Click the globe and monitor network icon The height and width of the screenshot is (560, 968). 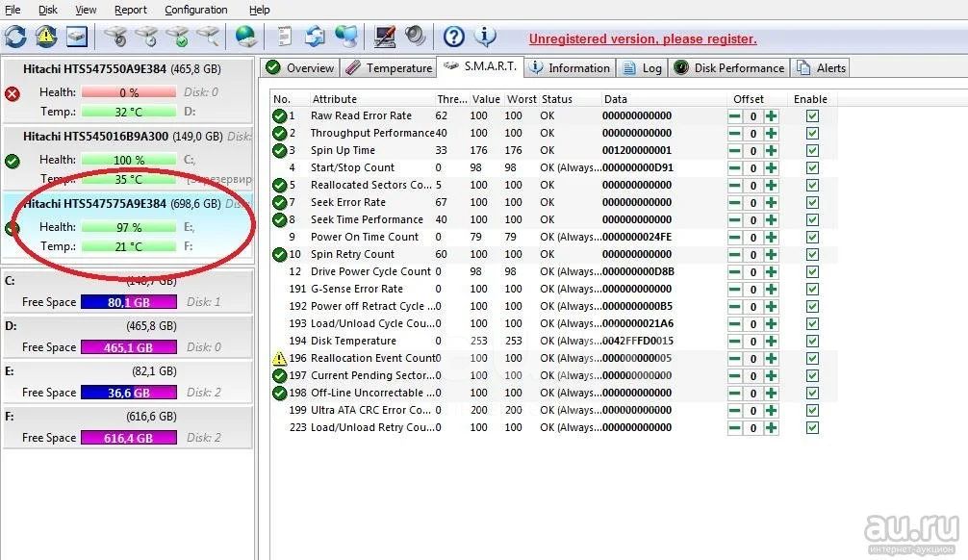[346, 37]
